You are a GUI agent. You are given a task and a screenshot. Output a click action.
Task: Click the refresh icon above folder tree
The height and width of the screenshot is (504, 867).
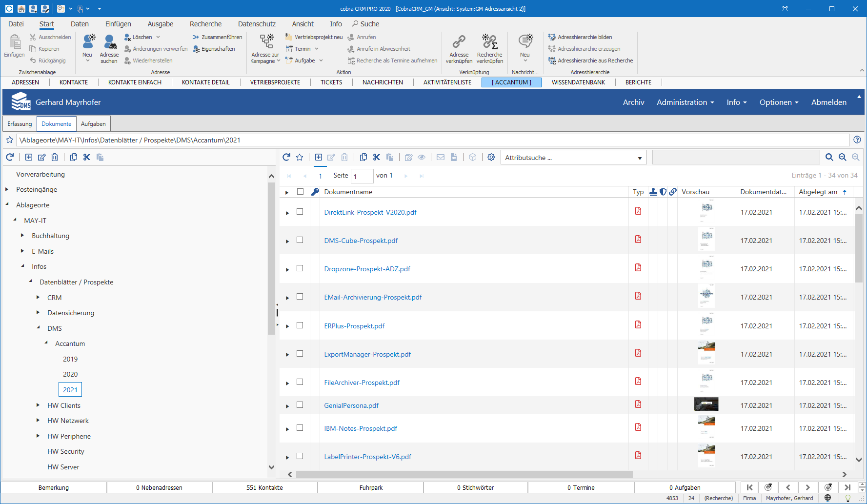(x=10, y=157)
